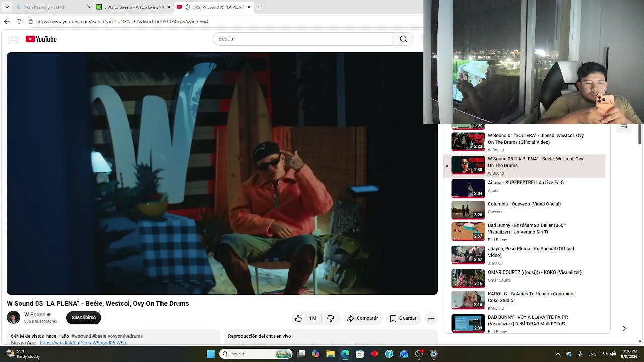644x362 pixels.
Task: Open a new browser tab
Action: (x=261, y=7)
